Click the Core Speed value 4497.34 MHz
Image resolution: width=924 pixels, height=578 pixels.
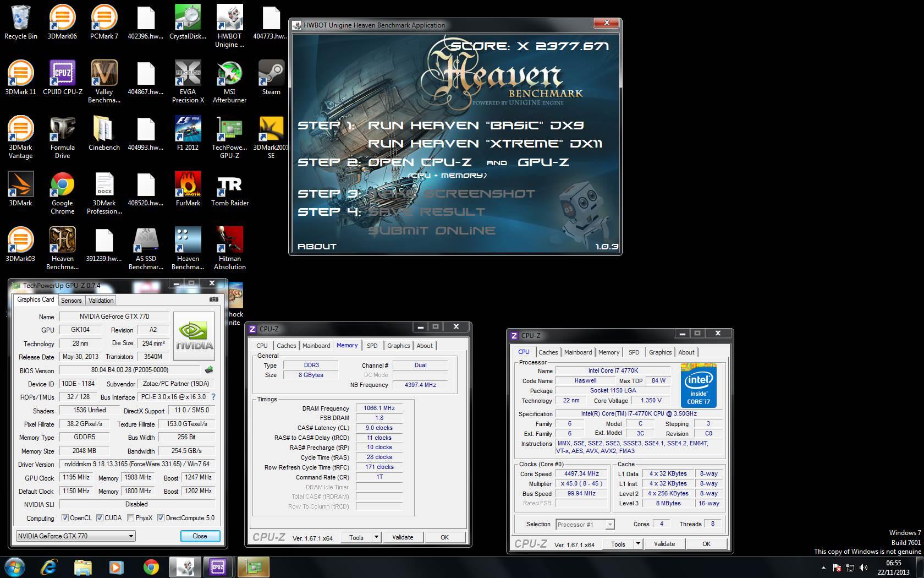coord(581,474)
